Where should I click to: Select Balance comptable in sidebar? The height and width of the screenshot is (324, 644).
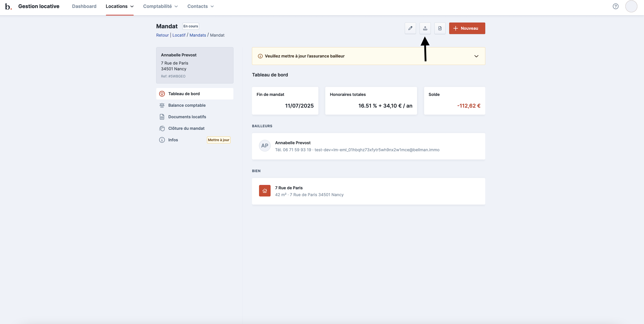click(187, 105)
